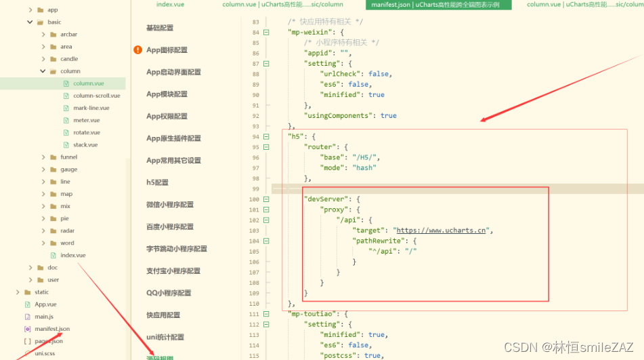This screenshot has width=644, height=360.
Task: Open the 微信小程序配置 section
Action: point(170,205)
